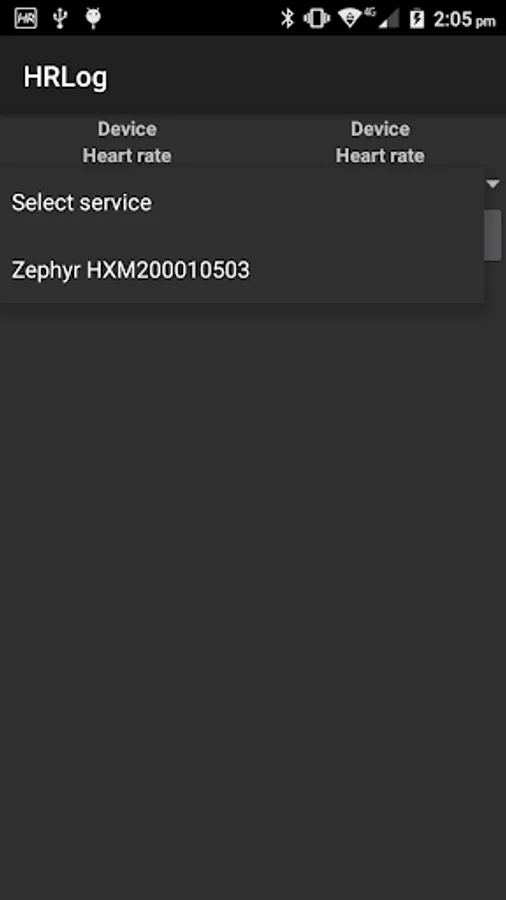Click the gray block beside the dropdown list
This screenshot has height=900, width=506.
pyautogui.click(x=493, y=235)
